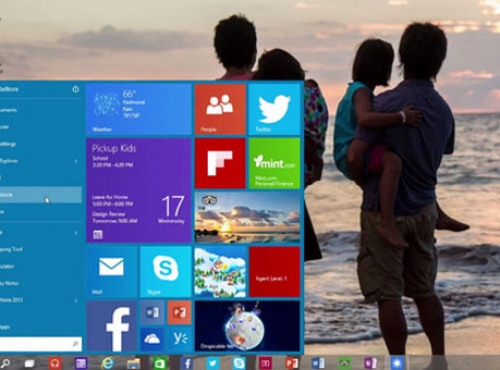Screen dimensions: 500x370
Task: Launch the small Word tile
Action: point(152,312)
